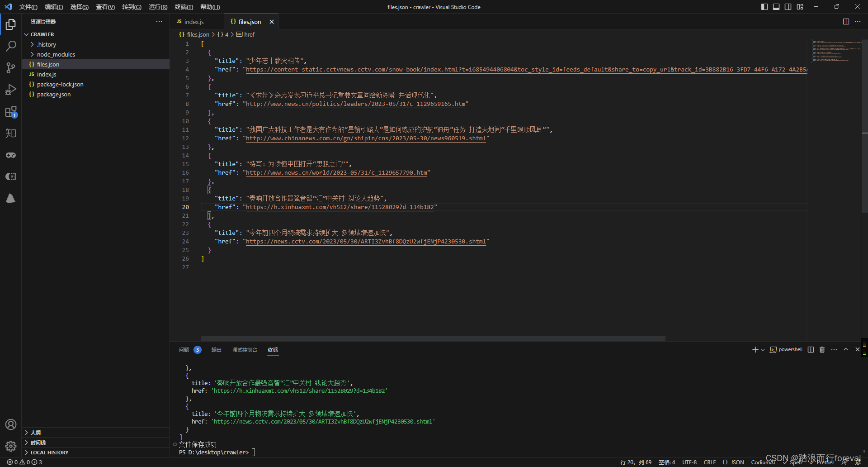Open the 选择(S) menu
Screen dimensions: 868x467
coord(80,7)
